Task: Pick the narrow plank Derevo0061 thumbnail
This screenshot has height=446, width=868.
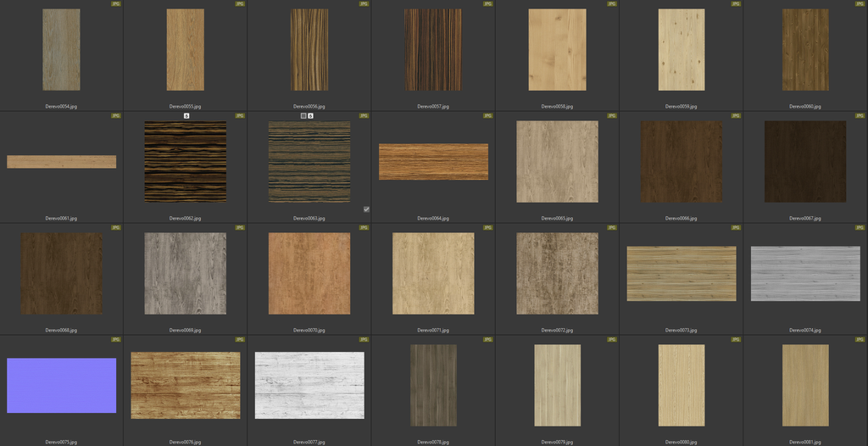Action: coord(61,162)
